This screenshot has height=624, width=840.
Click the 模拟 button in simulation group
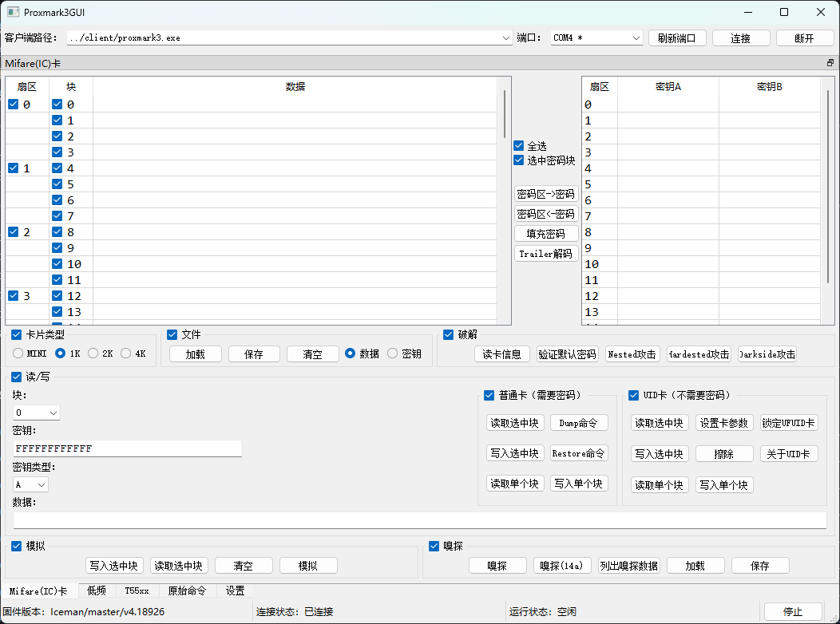coord(308,566)
